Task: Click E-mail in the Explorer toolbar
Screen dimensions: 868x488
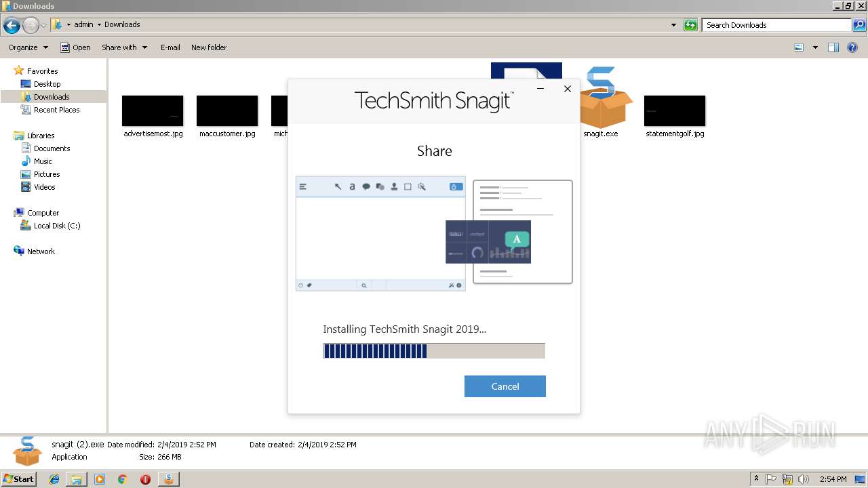Action: click(x=170, y=47)
